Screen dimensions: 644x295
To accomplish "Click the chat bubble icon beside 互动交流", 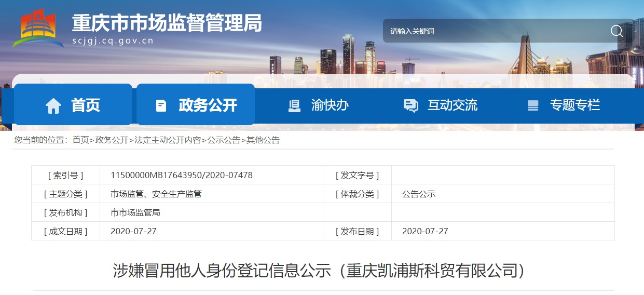I will [x=410, y=105].
